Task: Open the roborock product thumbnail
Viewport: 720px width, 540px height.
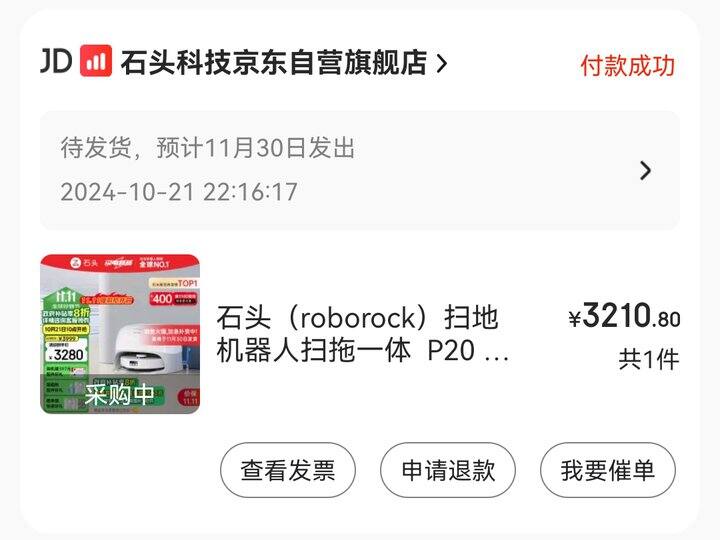Action: pos(120,334)
